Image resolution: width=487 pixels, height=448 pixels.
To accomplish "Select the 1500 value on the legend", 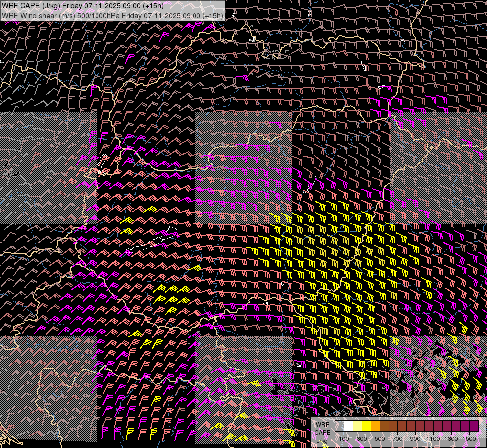I will [x=469, y=439].
